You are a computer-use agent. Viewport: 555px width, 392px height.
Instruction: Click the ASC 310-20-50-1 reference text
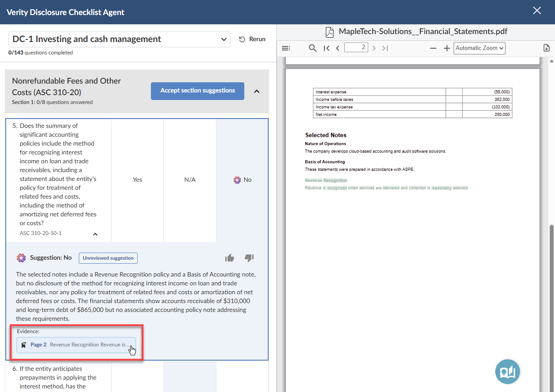tap(41, 233)
